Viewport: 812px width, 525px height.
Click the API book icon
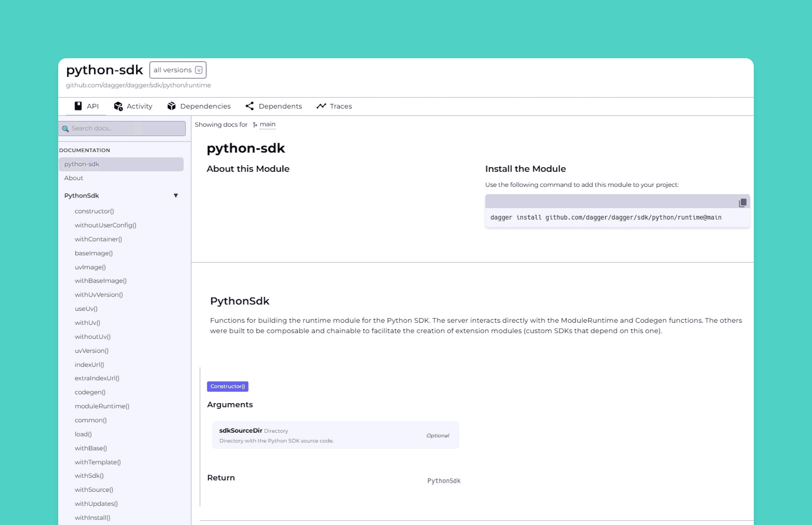point(78,106)
